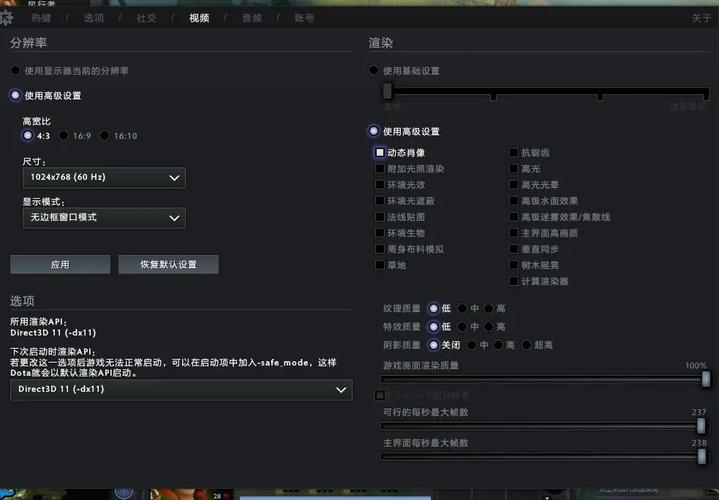Enable the 法线贴图 checkbox
Viewport: 719px width, 500px height.
coord(380,217)
